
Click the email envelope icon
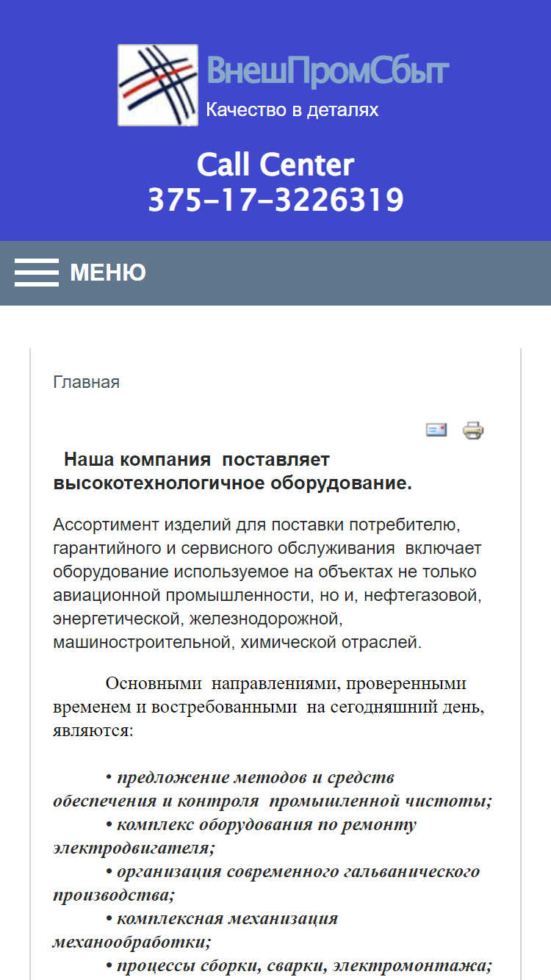click(x=436, y=430)
